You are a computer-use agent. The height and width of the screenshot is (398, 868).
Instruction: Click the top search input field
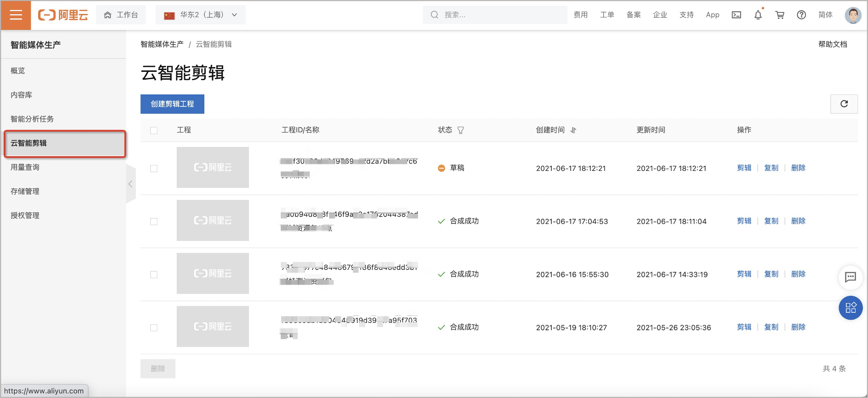coord(495,15)
